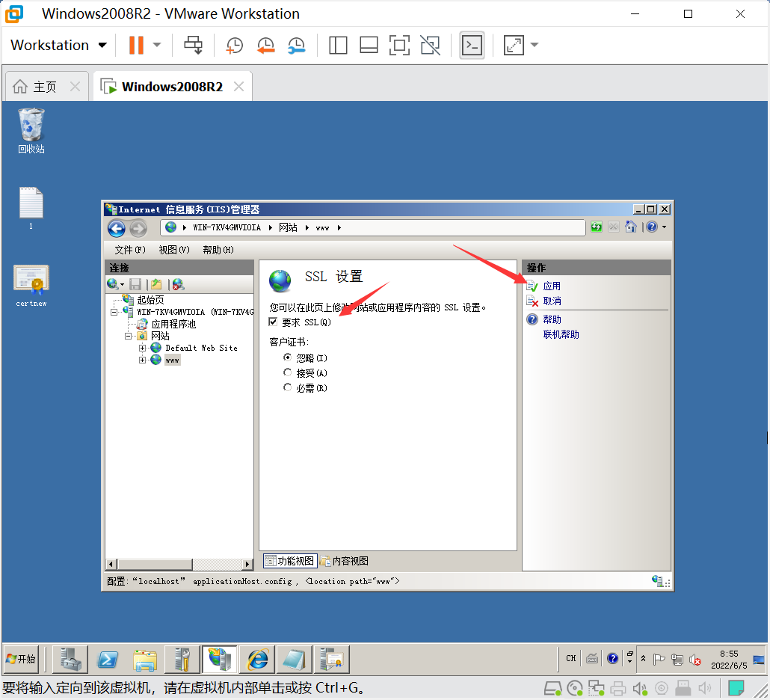Click the connections pane right scroll arrow
The height and width of the screenshot is (700, 770).
[247, 564]
